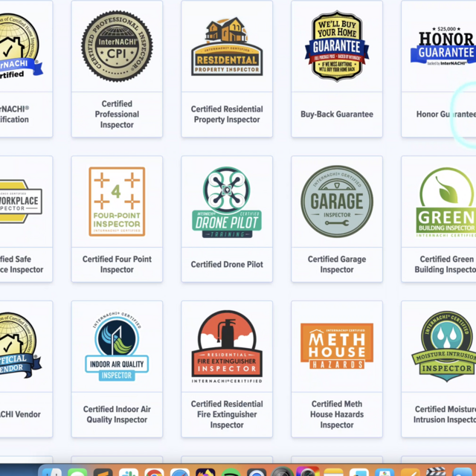Click "Certified Residential Fire Extinguisher Inspector" caption
Viewport: 476px width, 476px height.
(x=227, y=414)
